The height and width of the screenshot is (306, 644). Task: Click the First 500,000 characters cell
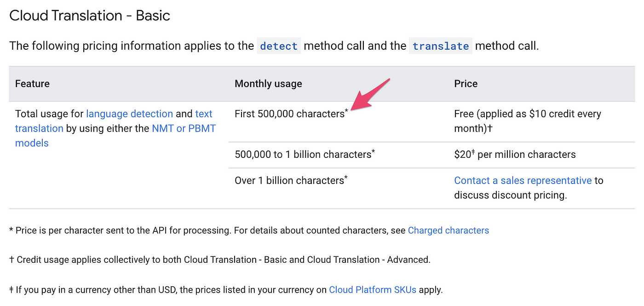tap(291, 113)
